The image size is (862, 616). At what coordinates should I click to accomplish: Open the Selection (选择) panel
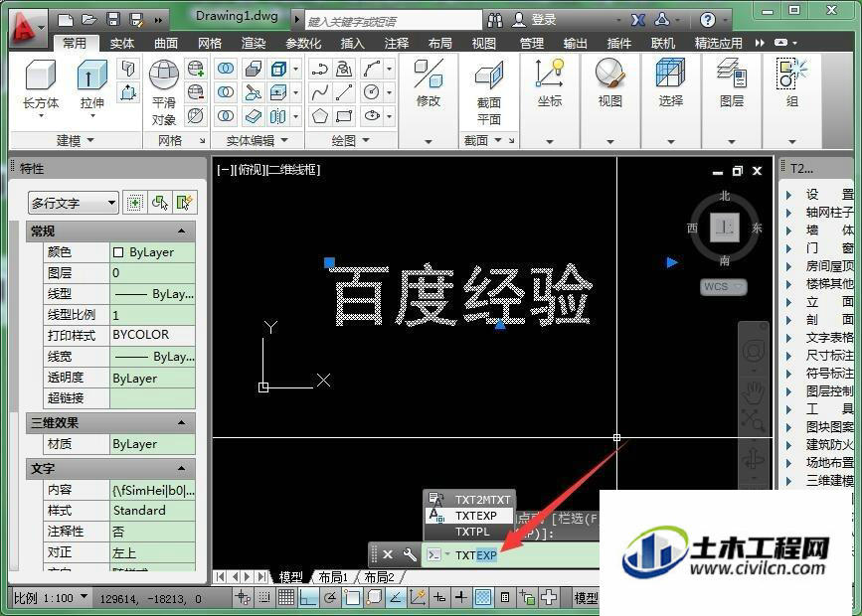point(671,84)
